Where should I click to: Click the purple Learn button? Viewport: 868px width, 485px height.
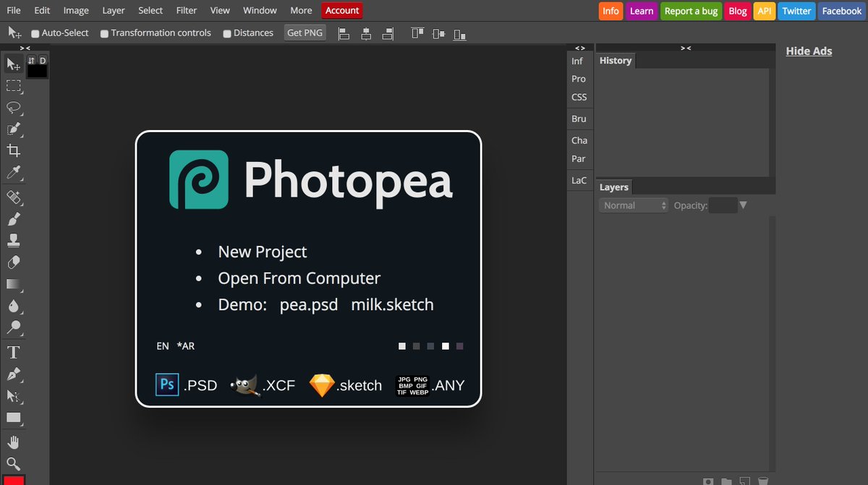pyautogui.click(x=642, y=11)
